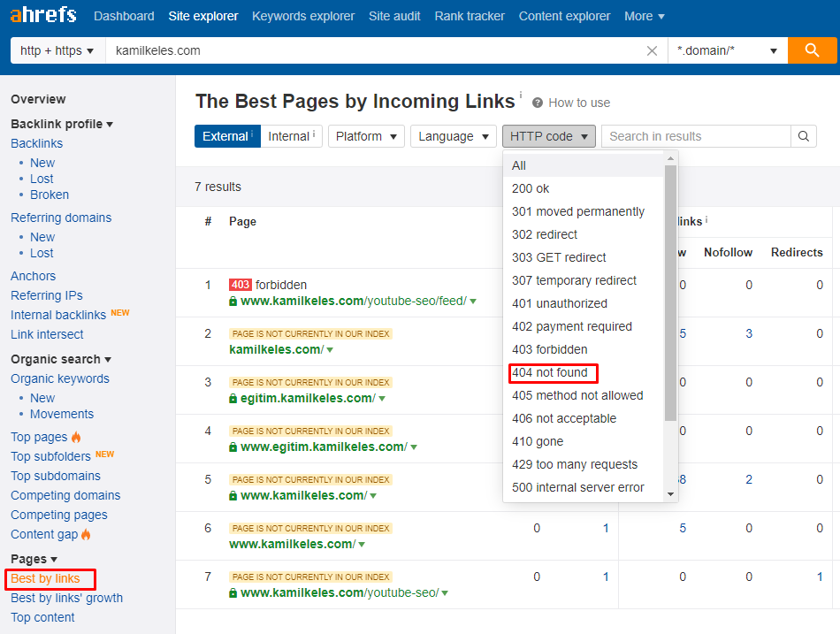Click the Redirects column header
The height and width of the screenshot is (634, 840).
pyautogui.click(x=797, y=252)
